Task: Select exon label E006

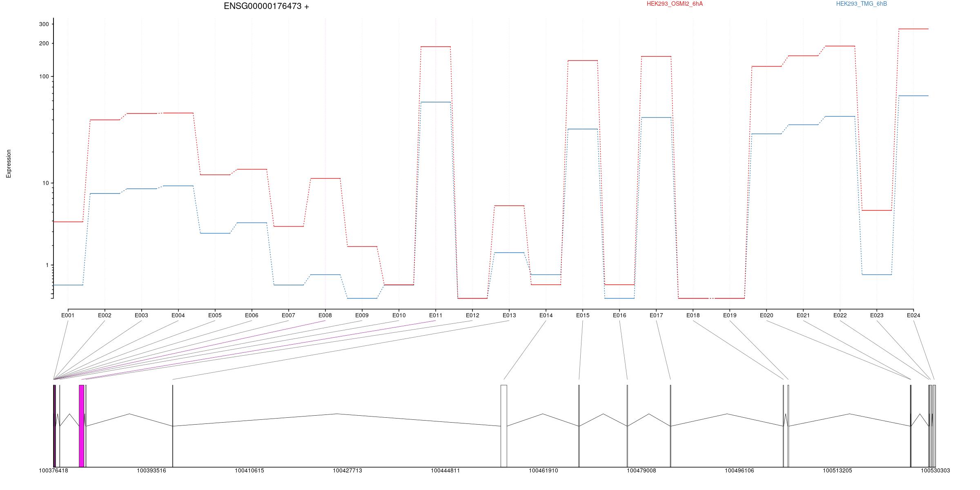Action: click(252, 315)
